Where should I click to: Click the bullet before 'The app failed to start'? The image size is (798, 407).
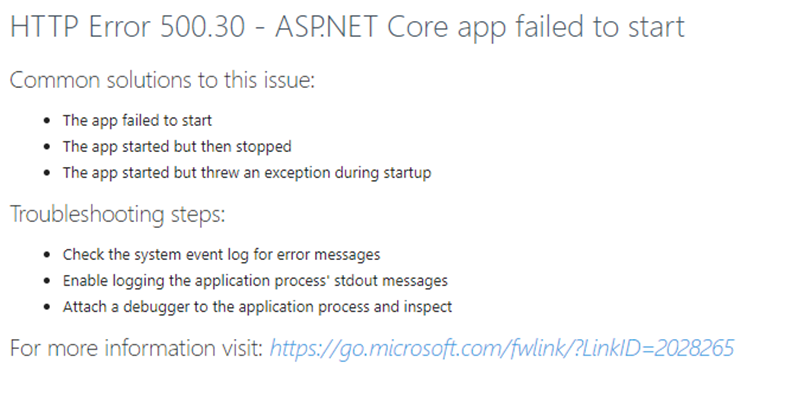47,121
